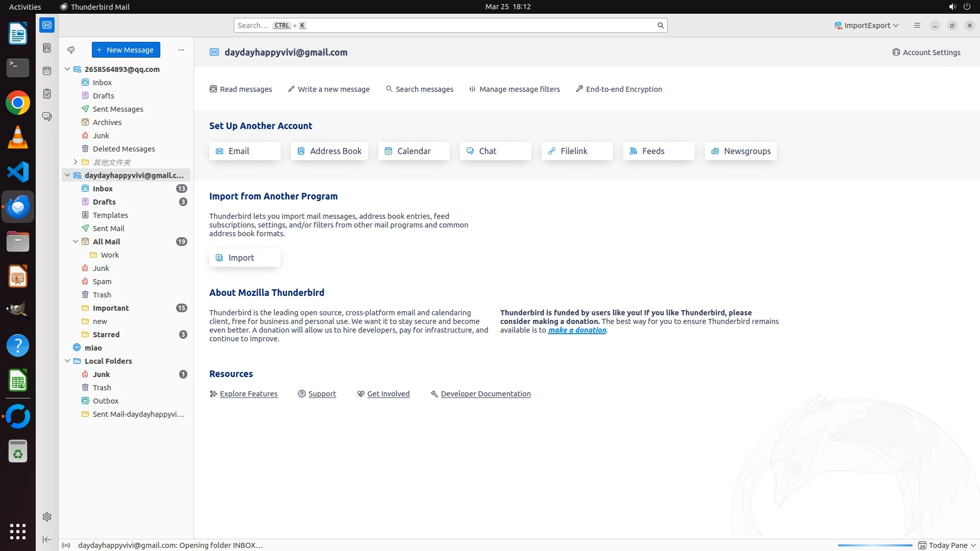Image resolution: width=980 pixels, height=551 pixels.
Task: Select Local Folders Outbox
Action: point(106,401)
